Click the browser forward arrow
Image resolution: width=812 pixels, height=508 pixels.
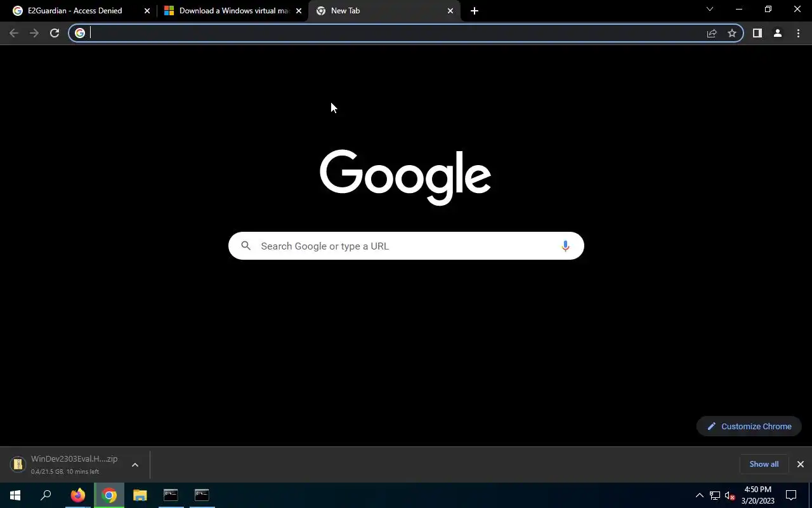tap(34, 33)
